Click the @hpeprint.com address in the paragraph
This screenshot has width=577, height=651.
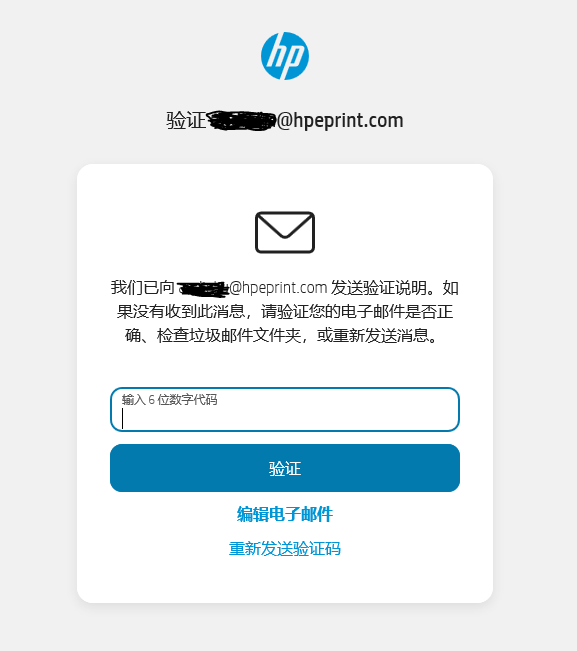(278, 287)
